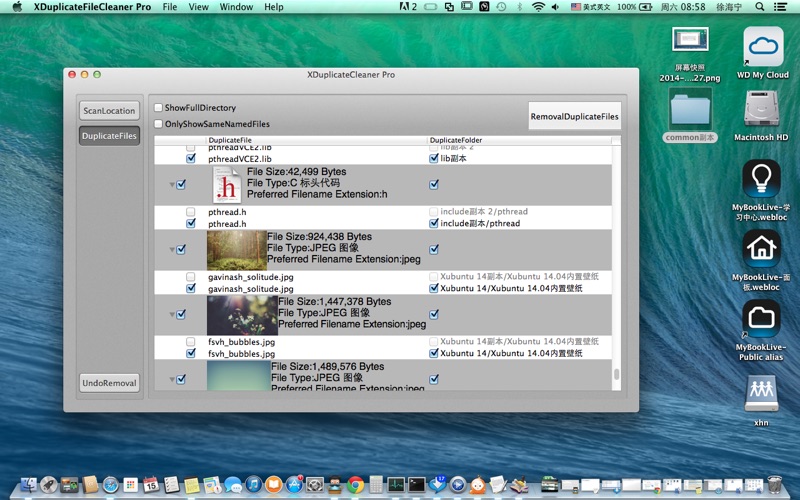Click the results list vertical scrollbar thumb
This screenshot has width=800, height=500.
tap(616, 374)
